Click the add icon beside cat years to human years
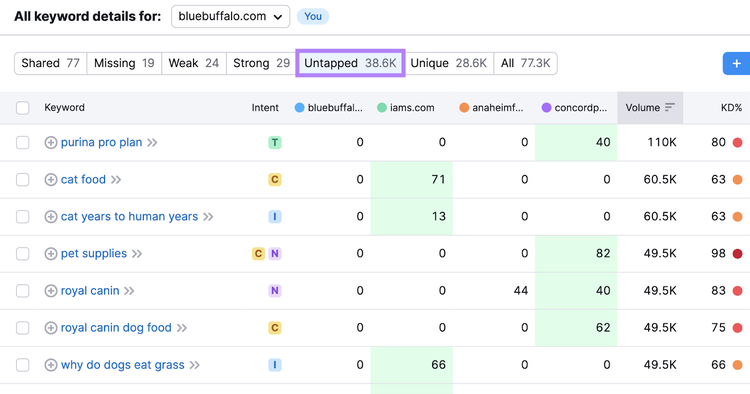The height and width of the screenshot is (394, 750). click(x=51, y=217)
